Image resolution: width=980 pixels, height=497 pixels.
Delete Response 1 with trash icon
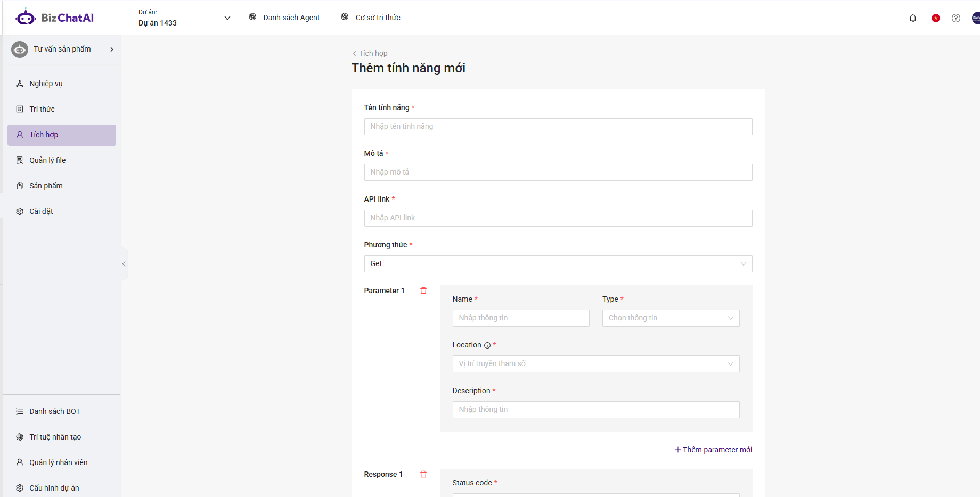(x=423, y=474)
